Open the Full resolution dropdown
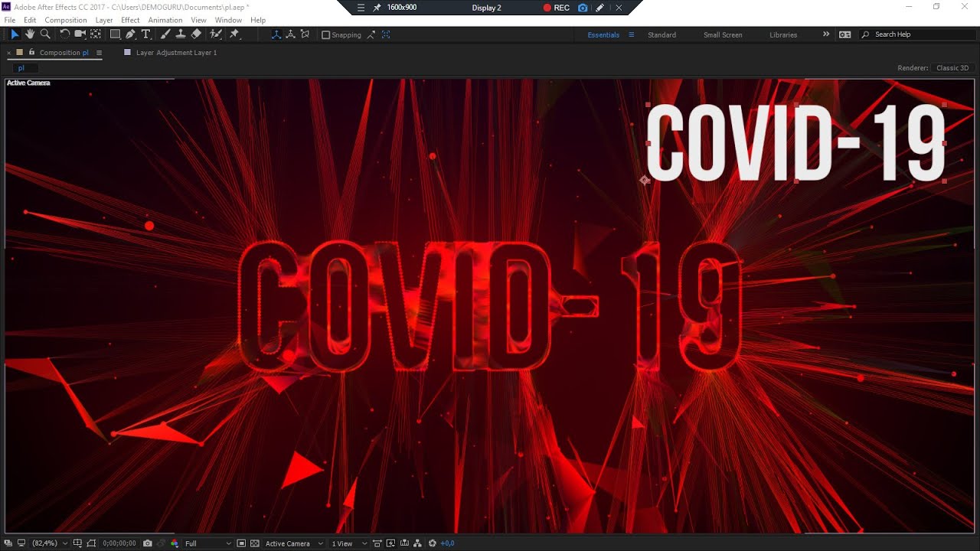 tap(207, 543)
